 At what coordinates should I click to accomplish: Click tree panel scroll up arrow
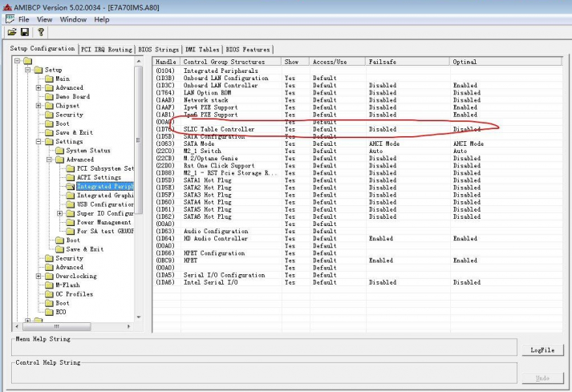pos(139,61)
